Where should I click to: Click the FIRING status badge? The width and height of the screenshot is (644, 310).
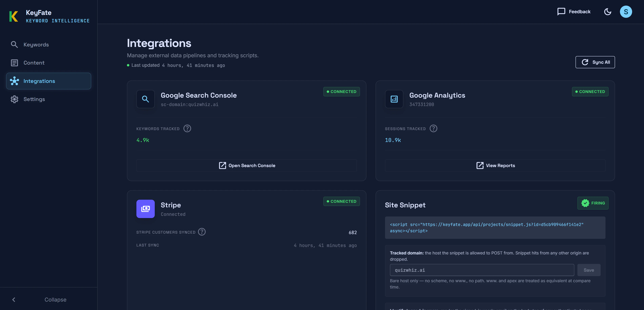click(x=593, y=203)
